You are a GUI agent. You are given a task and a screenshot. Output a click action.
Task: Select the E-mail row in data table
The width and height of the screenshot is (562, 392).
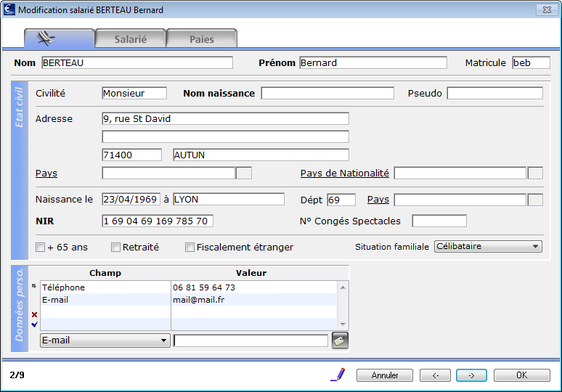(189, 300)
